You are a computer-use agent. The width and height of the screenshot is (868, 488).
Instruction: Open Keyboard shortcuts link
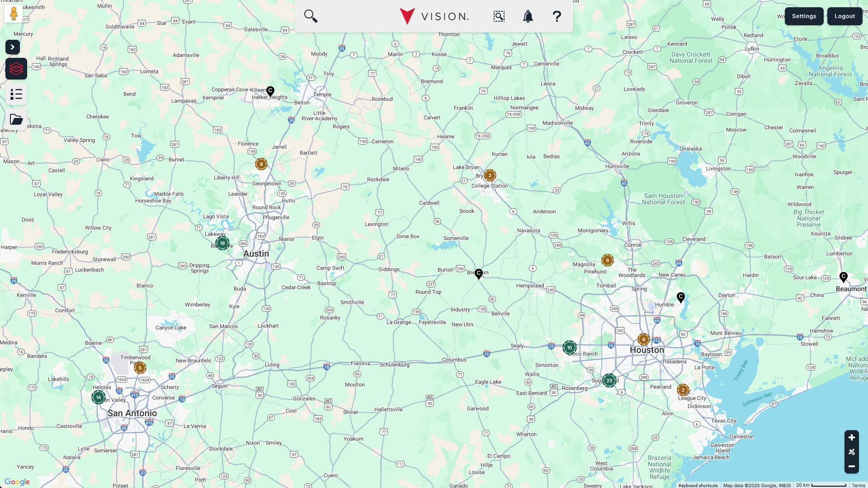[698, 485]
